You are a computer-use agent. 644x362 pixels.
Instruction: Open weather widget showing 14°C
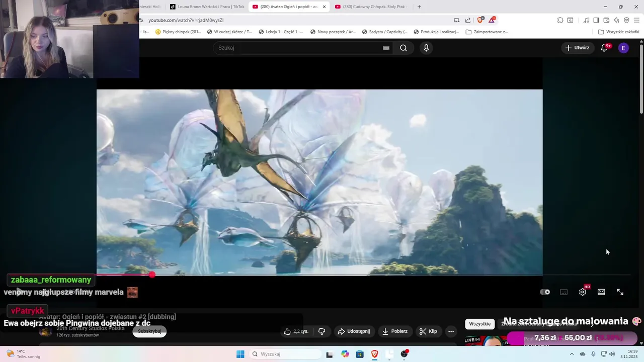[x=23, y=354]
